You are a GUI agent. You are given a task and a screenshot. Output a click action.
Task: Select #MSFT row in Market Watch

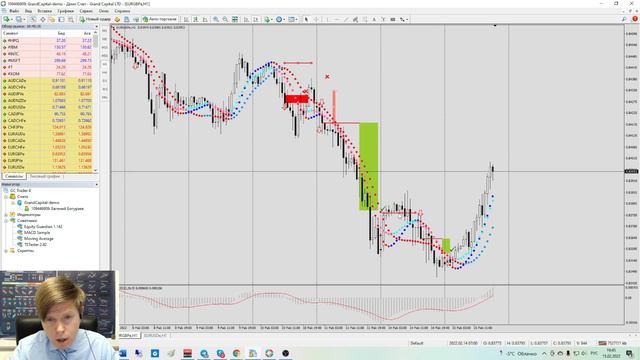click(x=47, y=60)
